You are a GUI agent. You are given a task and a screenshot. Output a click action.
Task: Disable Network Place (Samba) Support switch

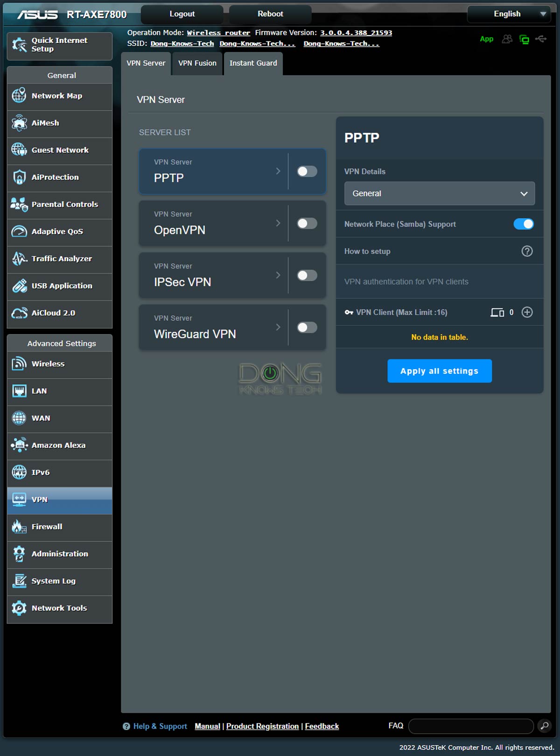(x=524, y=224)
